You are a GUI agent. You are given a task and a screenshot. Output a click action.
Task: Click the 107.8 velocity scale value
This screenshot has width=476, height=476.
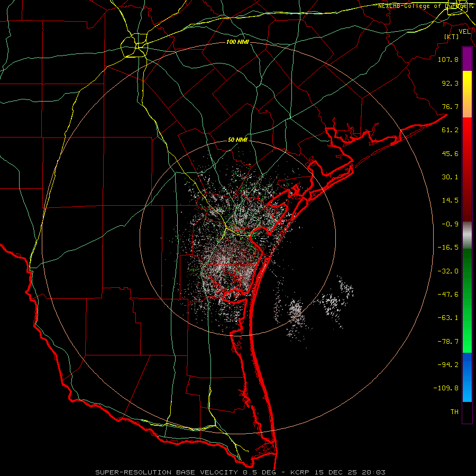(x=448, y=59)
